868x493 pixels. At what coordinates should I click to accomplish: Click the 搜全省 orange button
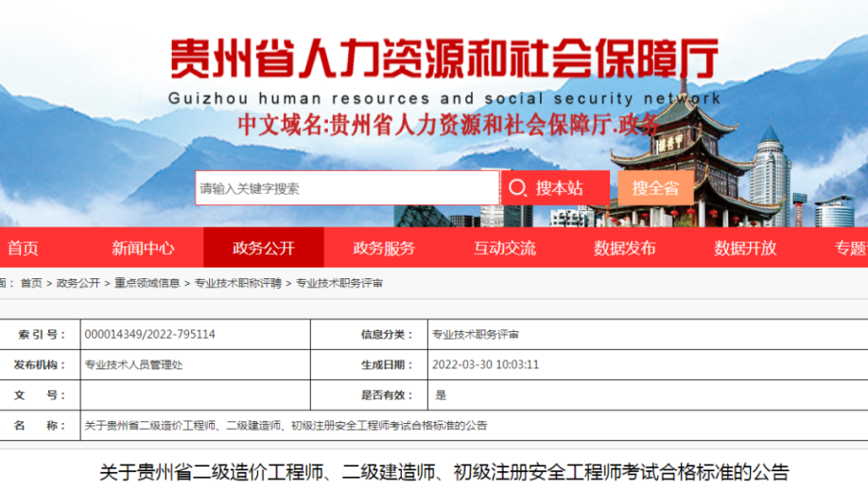(655, 188)
